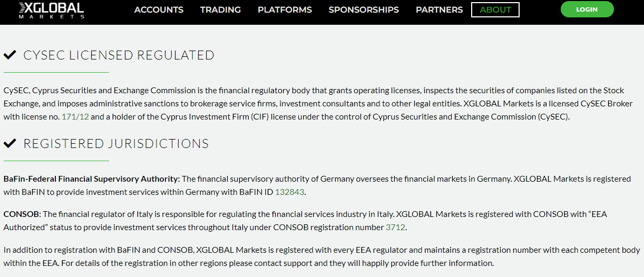Click divider line under Registered Jurisdictions heading
Screen dimensions: 644x277
click(56, 161)
